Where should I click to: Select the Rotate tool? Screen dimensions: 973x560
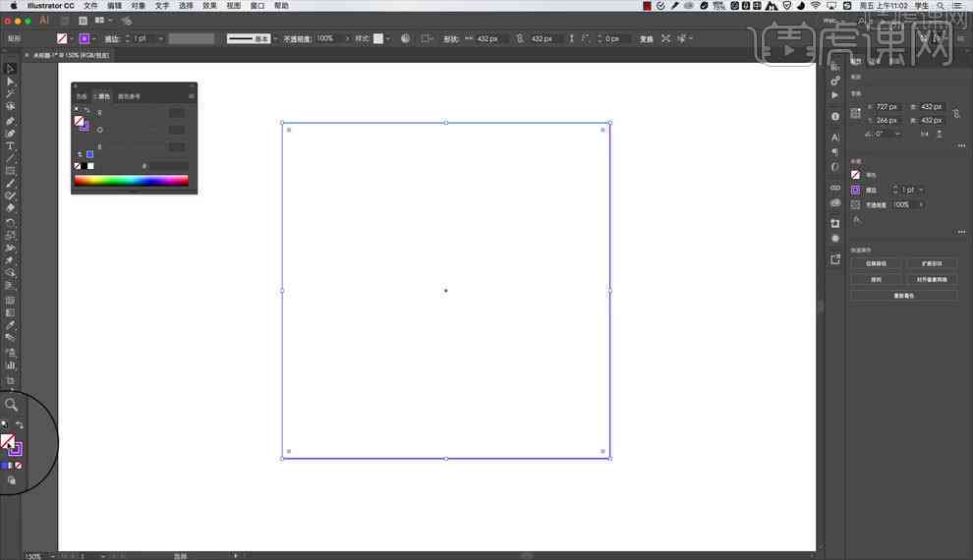tap(10, 222)
